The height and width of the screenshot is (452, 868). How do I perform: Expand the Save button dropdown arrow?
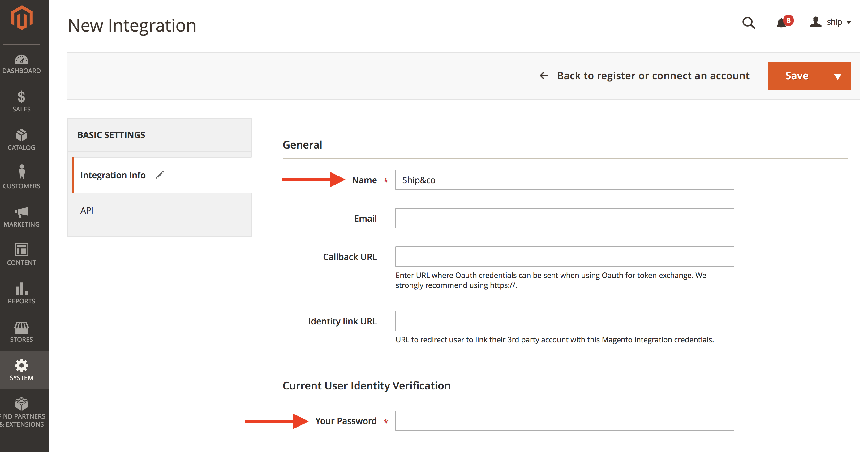coord(838,76)
